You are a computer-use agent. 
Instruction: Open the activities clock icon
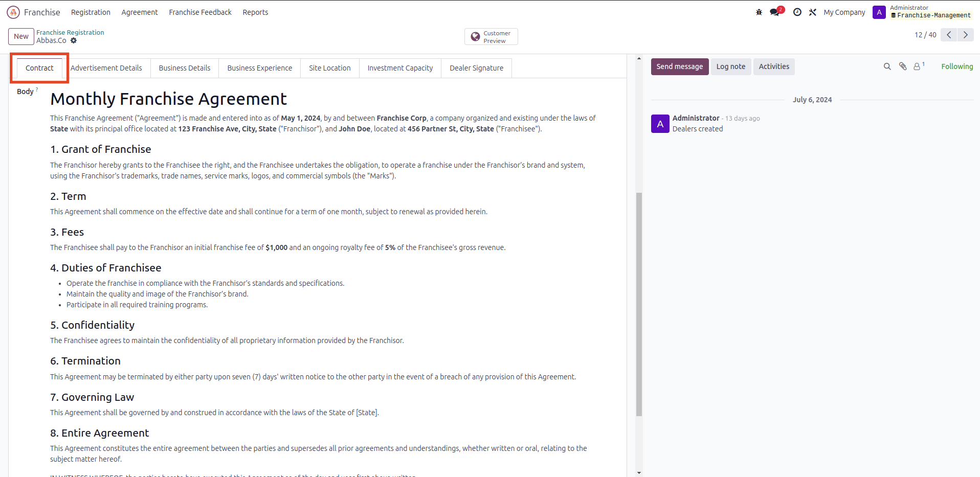797,12
